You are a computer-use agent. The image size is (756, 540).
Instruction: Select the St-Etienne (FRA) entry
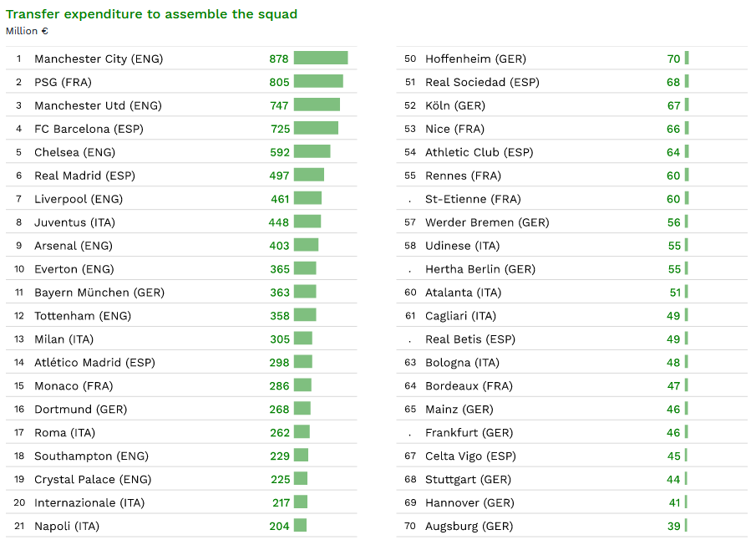(473, 199)
